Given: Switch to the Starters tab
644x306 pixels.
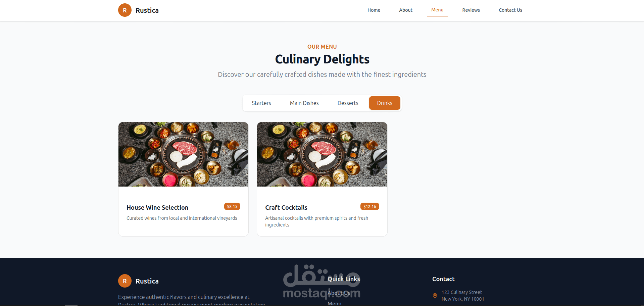Looking at the screenshot, I should click(261, 103).
